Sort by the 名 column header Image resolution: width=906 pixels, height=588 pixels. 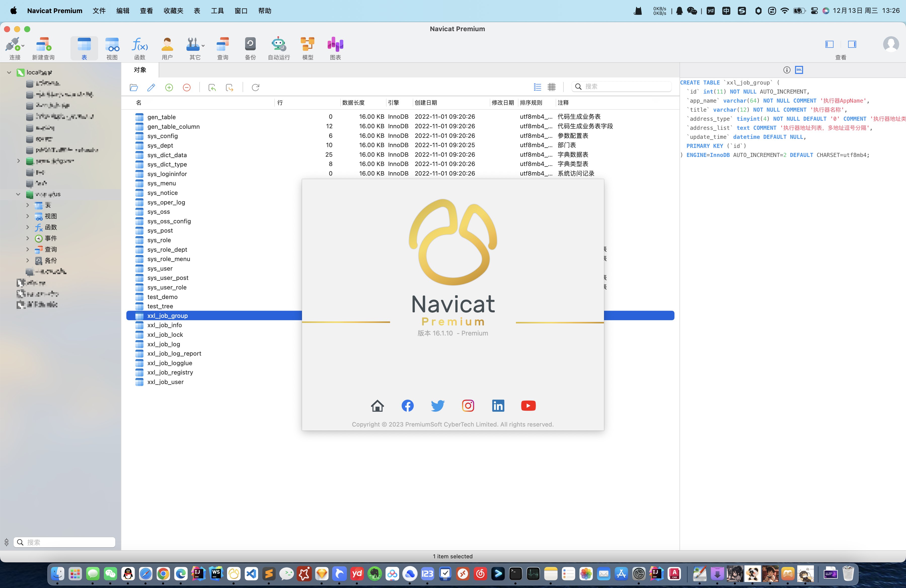click(x=139, y=103)
